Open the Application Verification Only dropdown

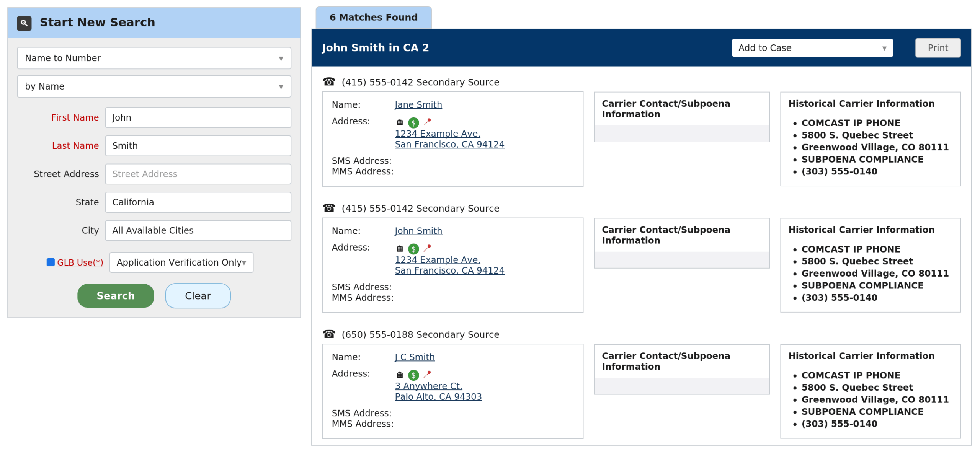click(181, 262)
